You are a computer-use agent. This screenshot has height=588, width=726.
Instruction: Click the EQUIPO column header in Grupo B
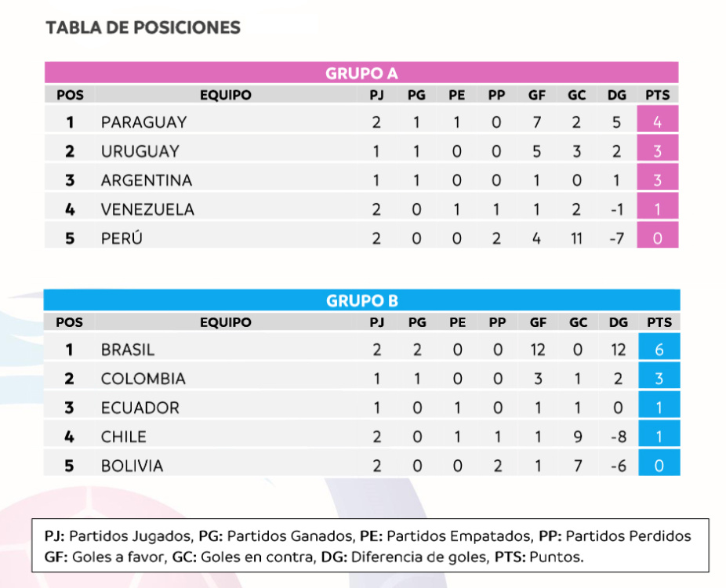tap(225, 322)
